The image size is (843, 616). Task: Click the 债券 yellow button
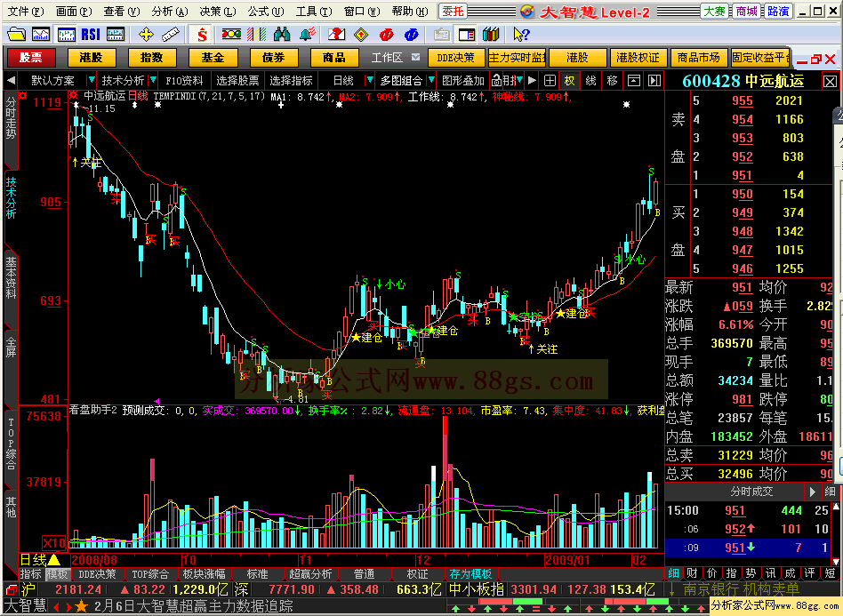point(273,58)
